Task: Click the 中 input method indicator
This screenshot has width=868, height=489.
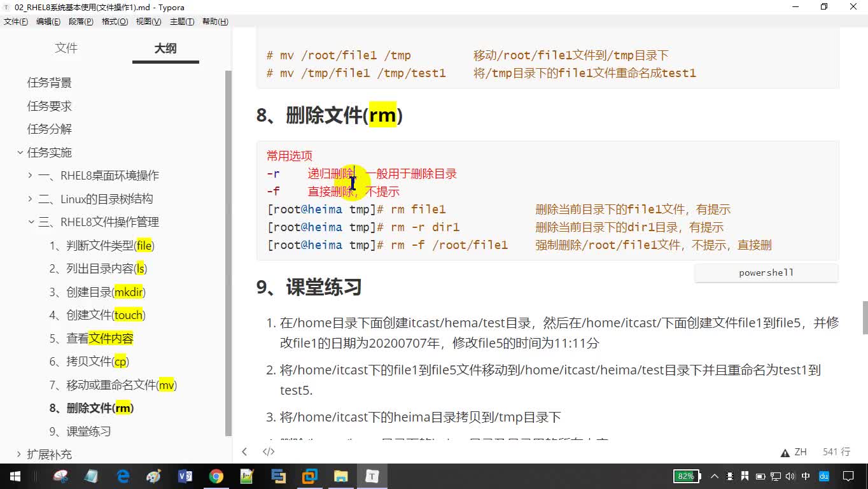Action: tap(806, 476)
